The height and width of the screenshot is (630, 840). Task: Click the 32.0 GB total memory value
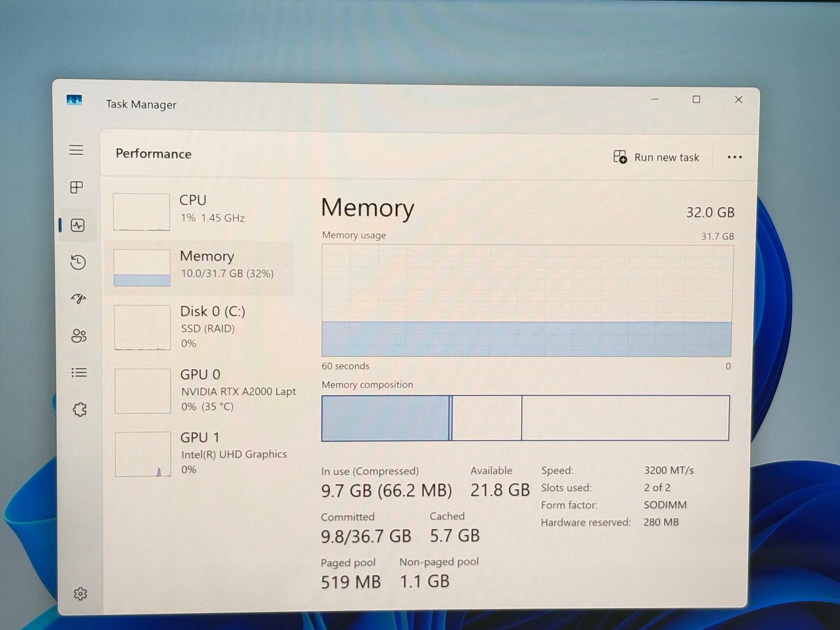(710, 213)
